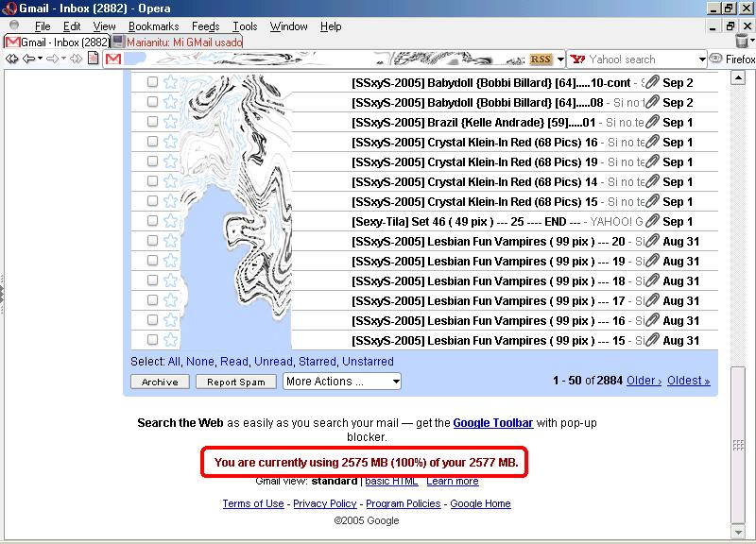Tick the checkbox for Babydoll 08
Viewport: 756px width, 544px height.
tap(152, 102)
